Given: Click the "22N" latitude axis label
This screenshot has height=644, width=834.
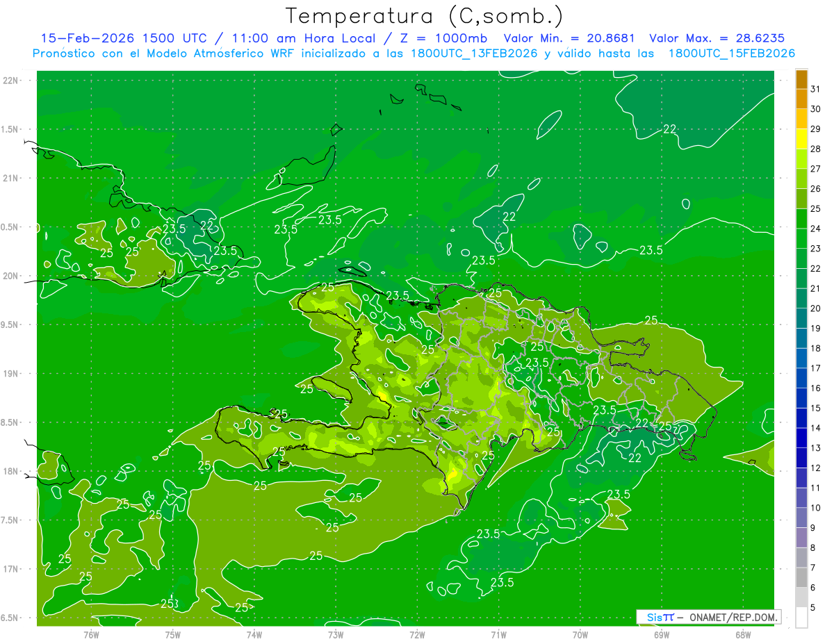Looking at the screenshot, I should click(x=11, y=81).
